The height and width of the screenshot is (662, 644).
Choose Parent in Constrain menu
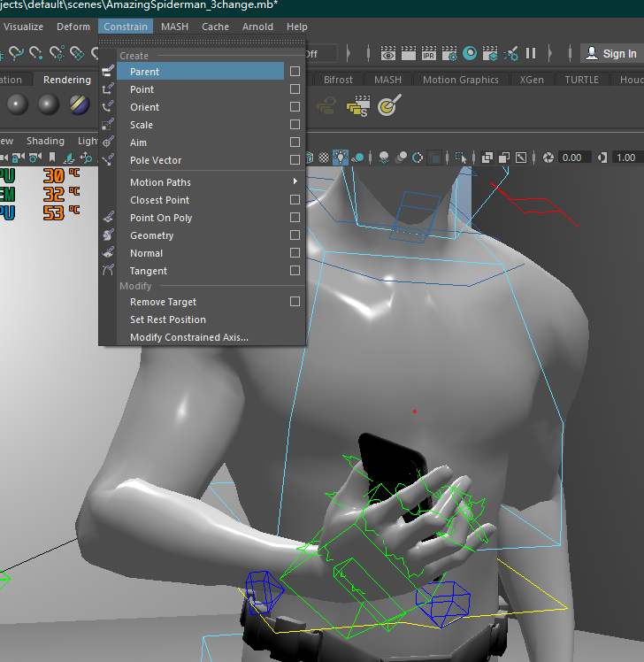(201, 72)
